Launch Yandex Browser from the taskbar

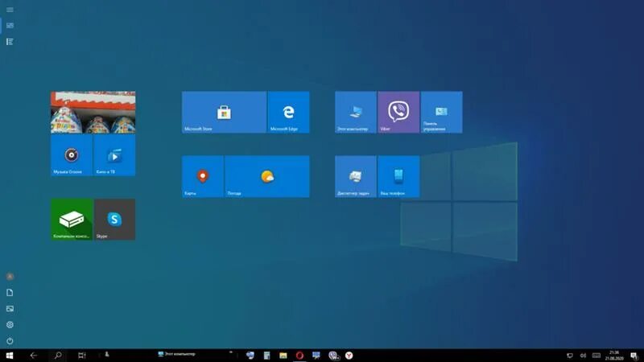coord(349,356)
